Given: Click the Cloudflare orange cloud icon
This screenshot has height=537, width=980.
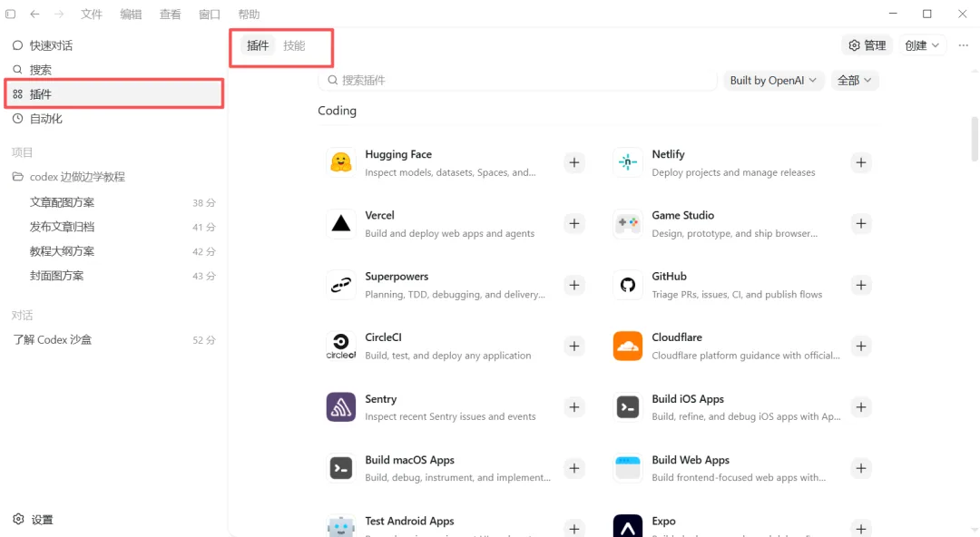Looking at the screenshot, I should tap(628, 346).
